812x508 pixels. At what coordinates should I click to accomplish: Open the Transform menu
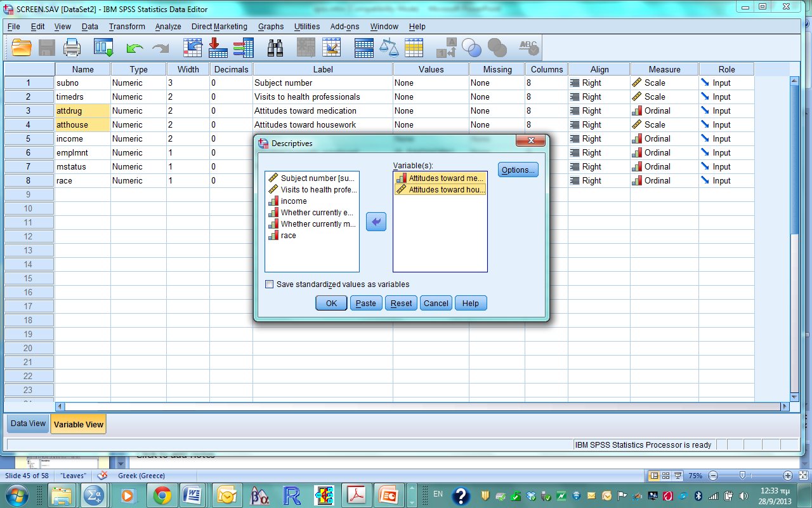(x=127, y=27)
